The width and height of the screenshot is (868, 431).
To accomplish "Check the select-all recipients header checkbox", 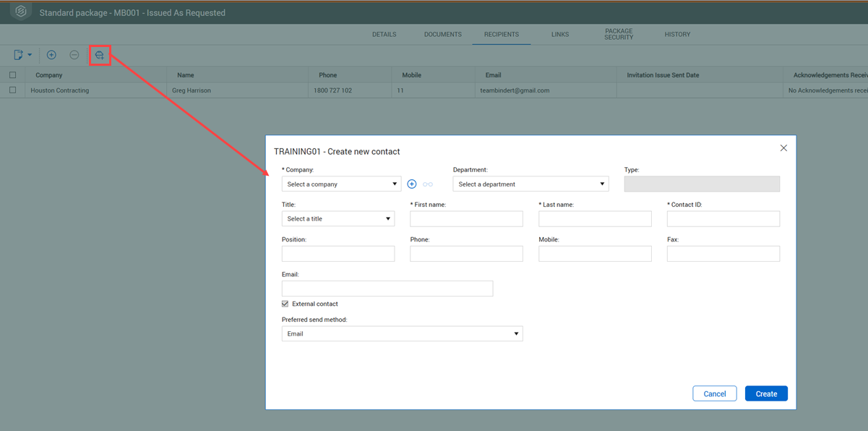I will click(x=12, y=75).
